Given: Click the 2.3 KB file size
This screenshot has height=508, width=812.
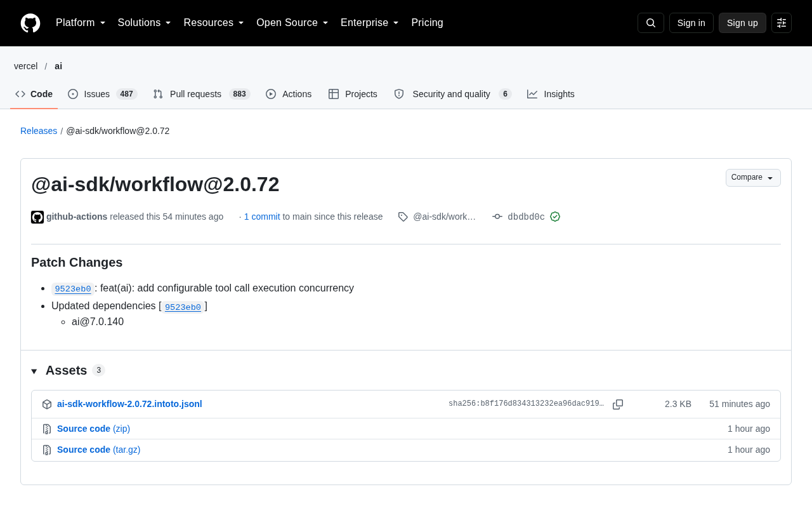Looking at the screenshot, I should pyautogui.click(x=678, y=404).
